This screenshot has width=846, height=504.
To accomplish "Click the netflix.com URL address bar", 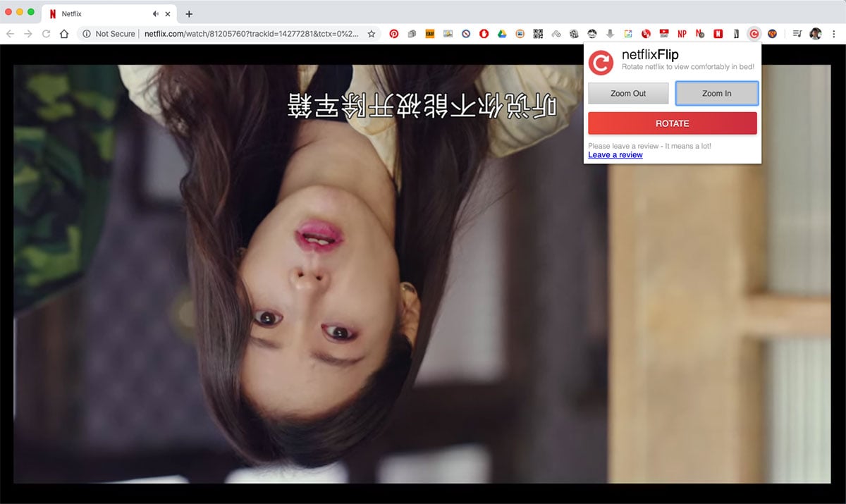I will pyautogui.click(x=251, y=33).
